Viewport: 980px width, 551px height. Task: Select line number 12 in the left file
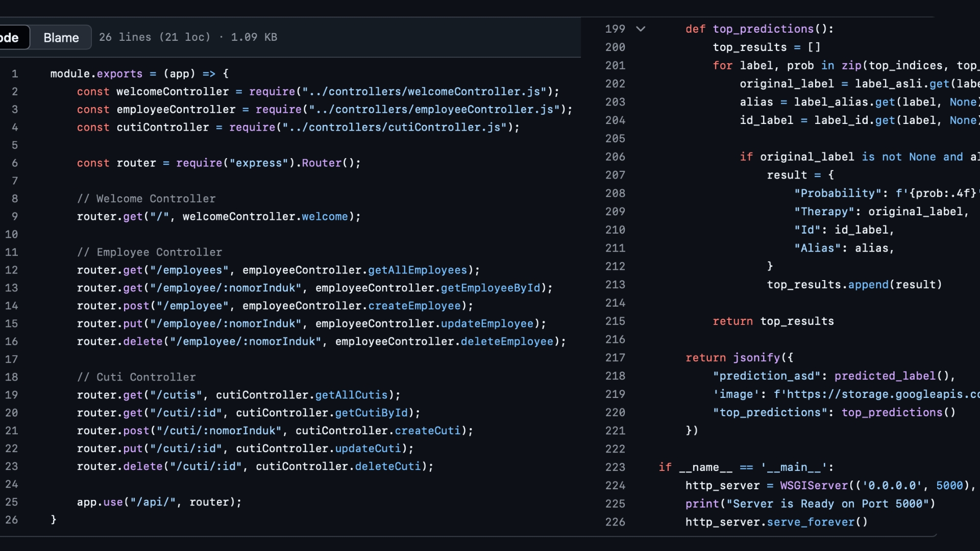click(12, 270)
